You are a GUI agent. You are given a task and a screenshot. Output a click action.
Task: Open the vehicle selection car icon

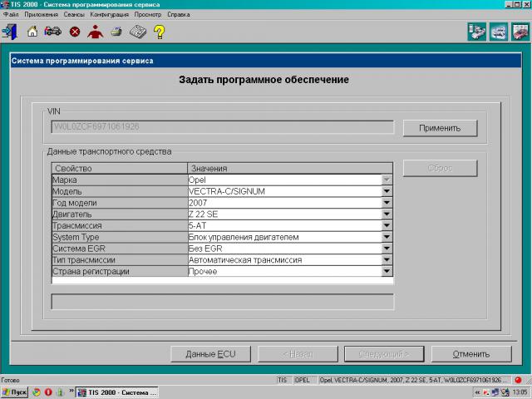(52, 32)
